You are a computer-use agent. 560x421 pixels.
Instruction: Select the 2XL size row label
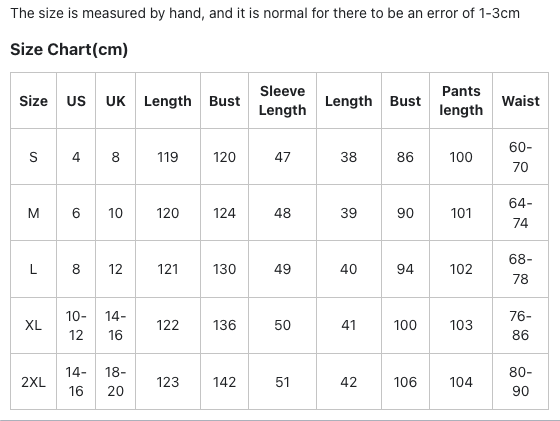[x=33, y=382]
